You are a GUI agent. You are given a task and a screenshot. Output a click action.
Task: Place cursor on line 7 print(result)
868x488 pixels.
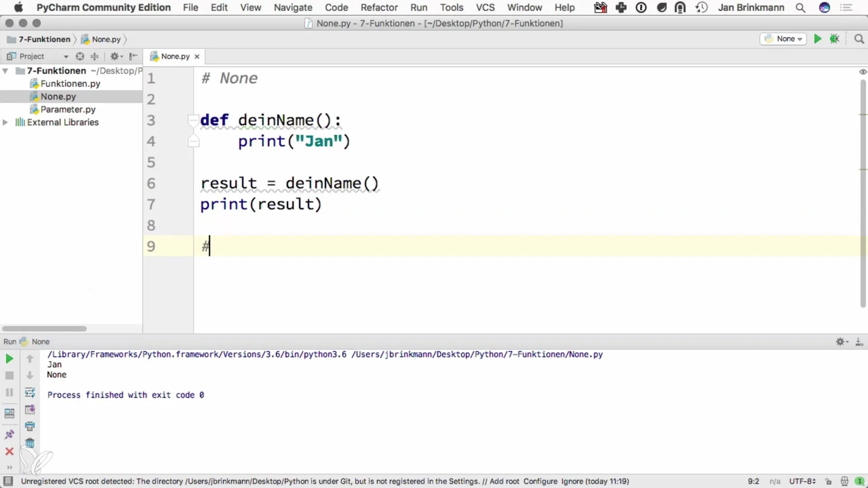pos(261,205)
